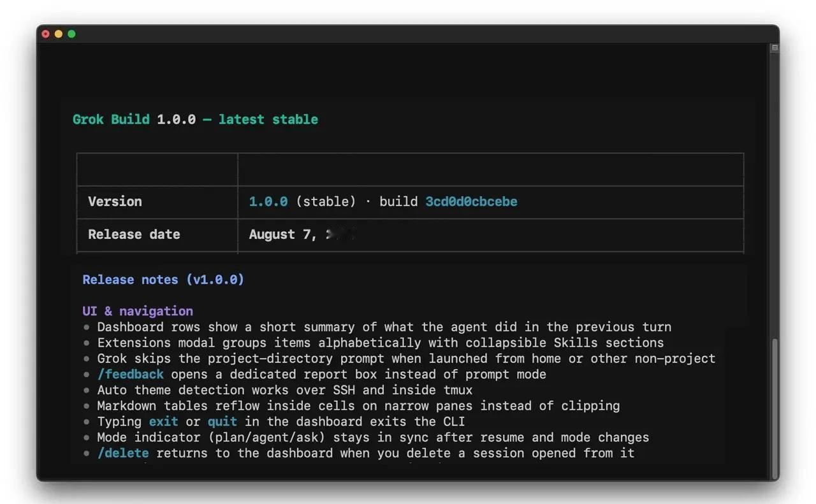Click the '/delete' command text
The image size is (816, 504).
point(122,453)
